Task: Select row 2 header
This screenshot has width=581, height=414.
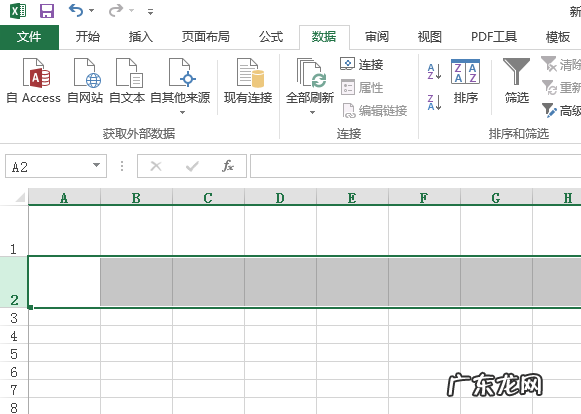Action: (14, 282)
